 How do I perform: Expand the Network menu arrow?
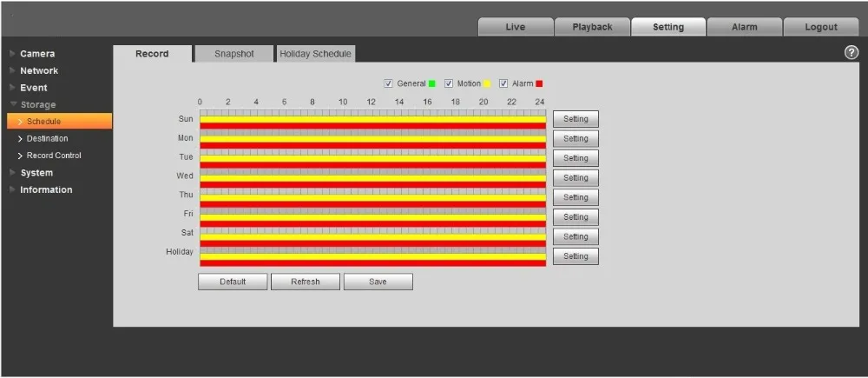point(12,71)
